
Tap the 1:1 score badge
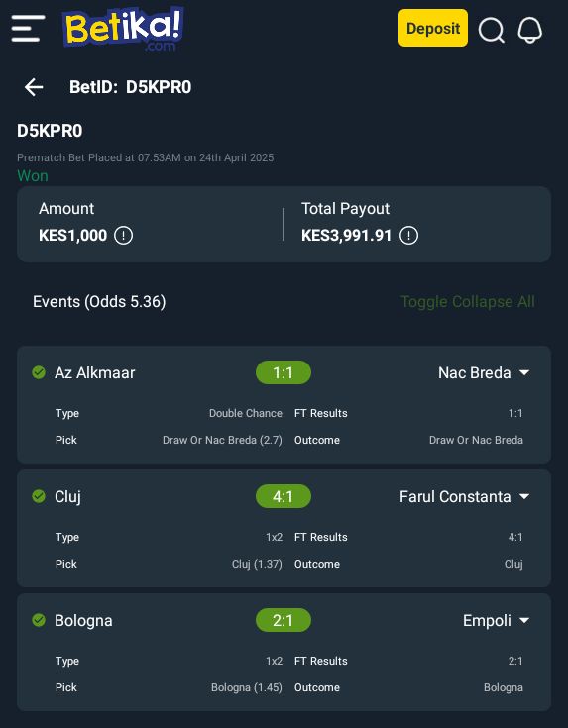pyautogui.click(x=284, y=372)
